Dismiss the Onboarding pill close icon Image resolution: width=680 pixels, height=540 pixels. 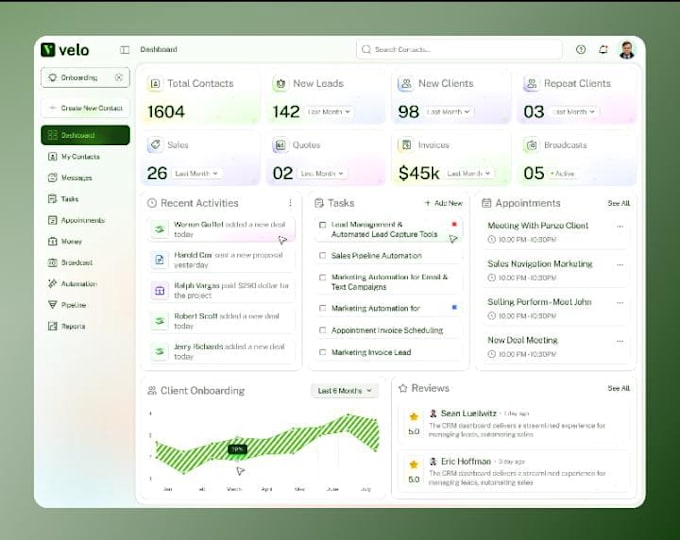pos(118,78)
